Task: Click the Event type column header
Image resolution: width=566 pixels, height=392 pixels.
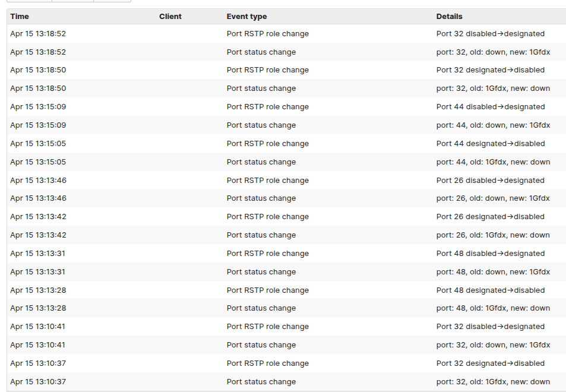Action: (246, 17)
